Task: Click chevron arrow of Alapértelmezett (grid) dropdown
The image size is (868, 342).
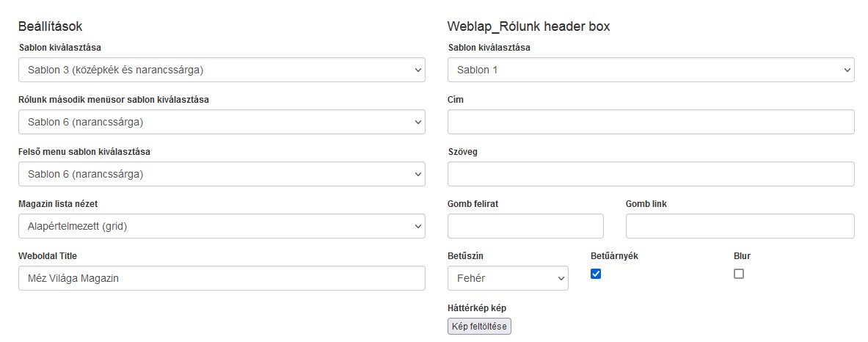Action: 418,226
